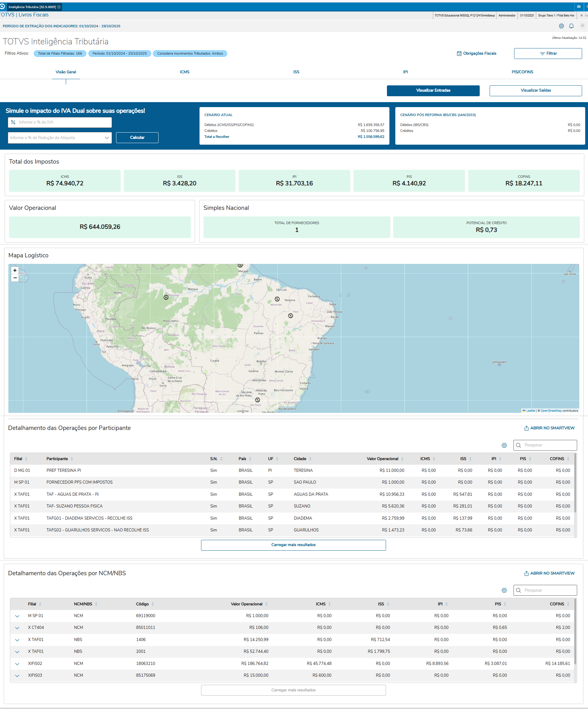Open column settings gear for Participante table

tap(504, 445)
